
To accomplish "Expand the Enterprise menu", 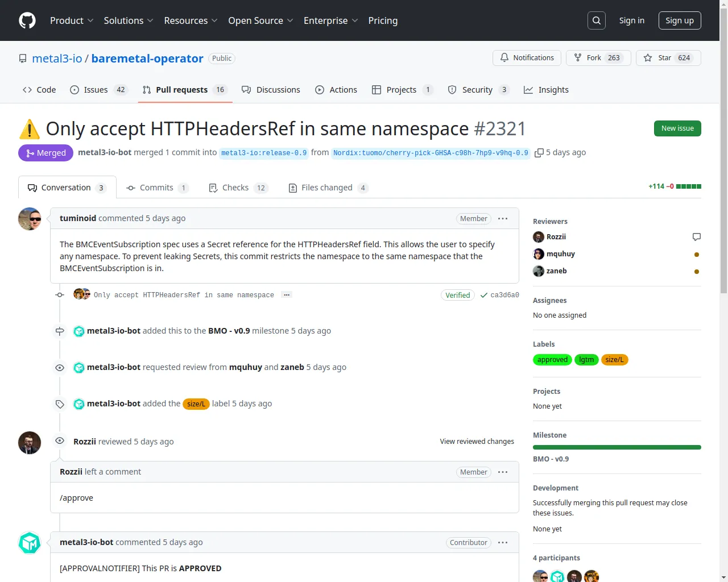I will [x=330, y=20].
